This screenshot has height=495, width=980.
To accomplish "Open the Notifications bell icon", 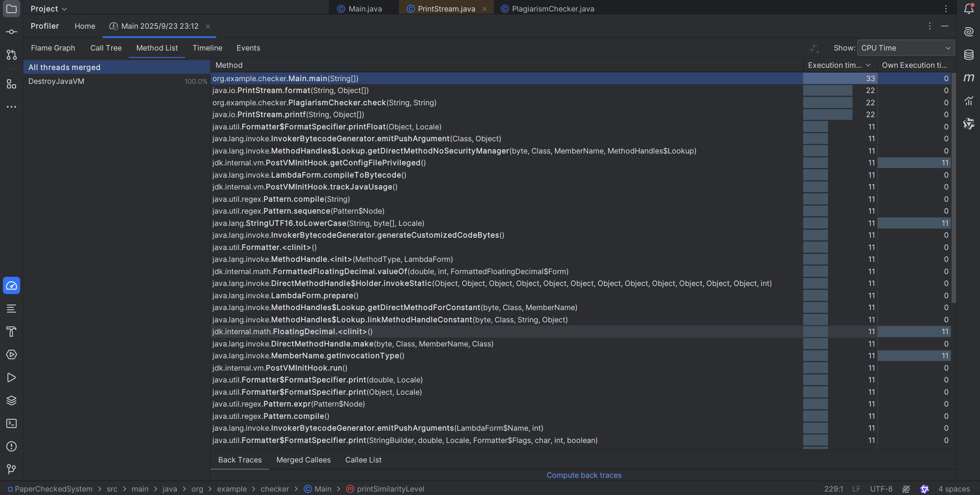I will pyautogui.click(x=969, y=8).
